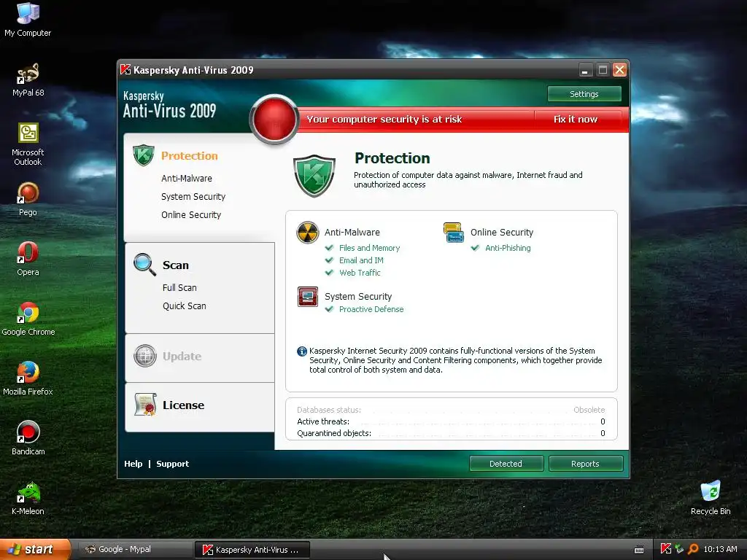Open My Computer desktop icon
This screenshot has height=560, width=747.
tap(28, 20)
